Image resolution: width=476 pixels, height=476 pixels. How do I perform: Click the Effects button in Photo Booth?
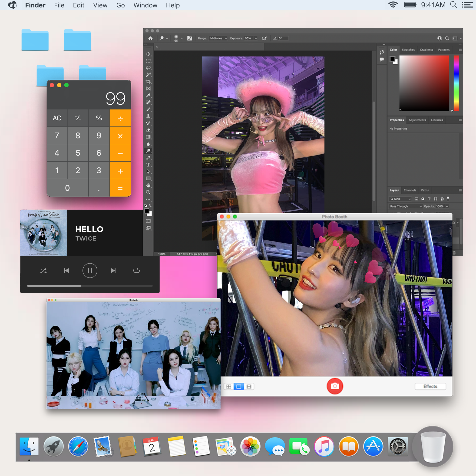[x=430, y=386]
